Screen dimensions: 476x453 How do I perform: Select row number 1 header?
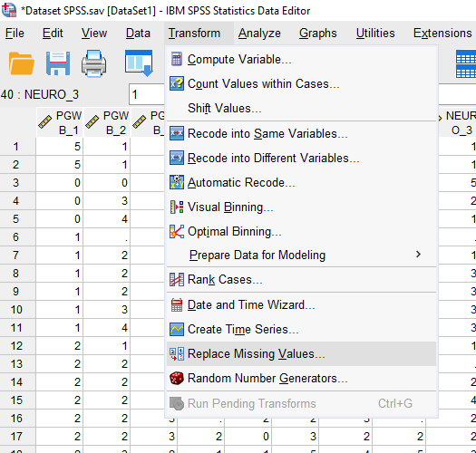point(17,147)
